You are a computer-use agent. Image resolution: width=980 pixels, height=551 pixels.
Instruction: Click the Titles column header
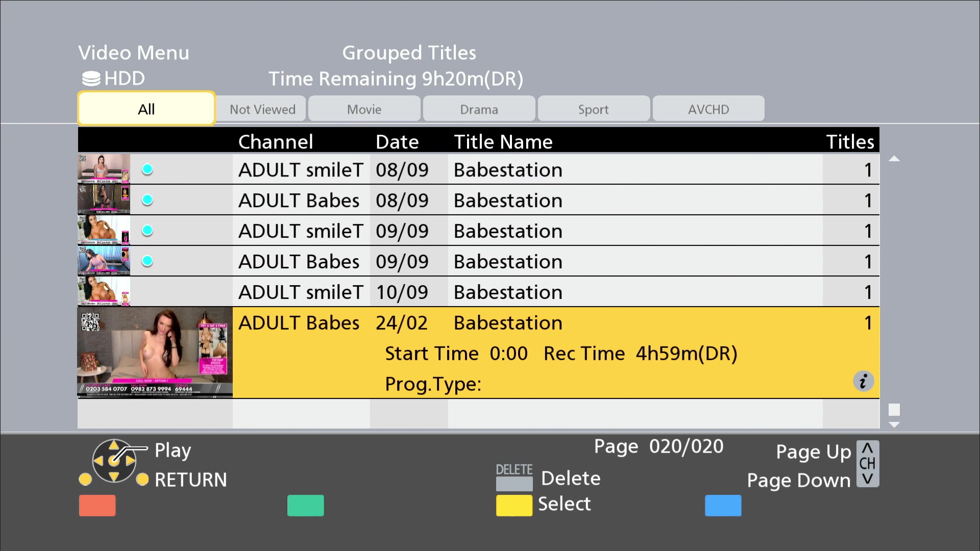[x=850, y=141]
